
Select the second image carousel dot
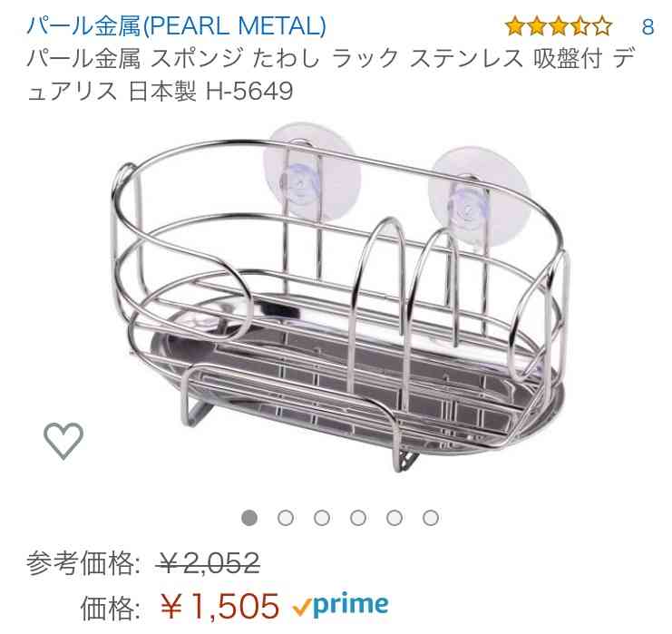(x=286, y=517)
